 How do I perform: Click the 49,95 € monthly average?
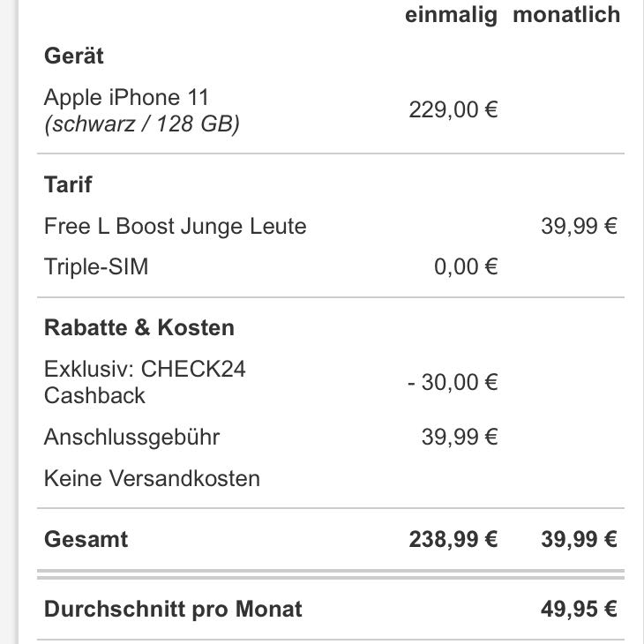tap(579, 609)
